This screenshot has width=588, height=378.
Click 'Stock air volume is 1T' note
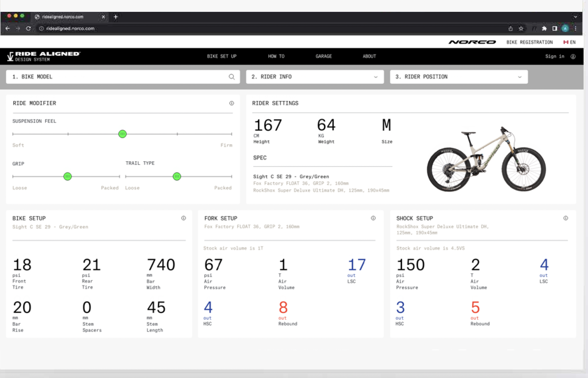233,248
